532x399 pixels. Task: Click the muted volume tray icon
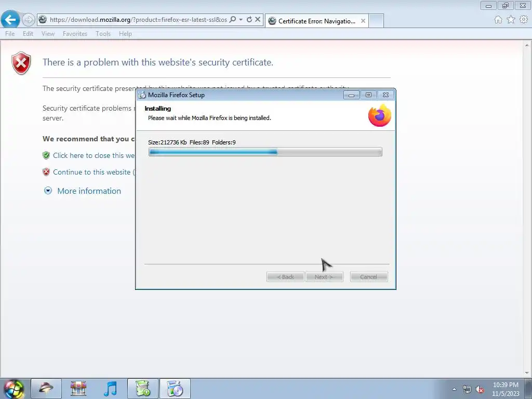tap(480, 390)
